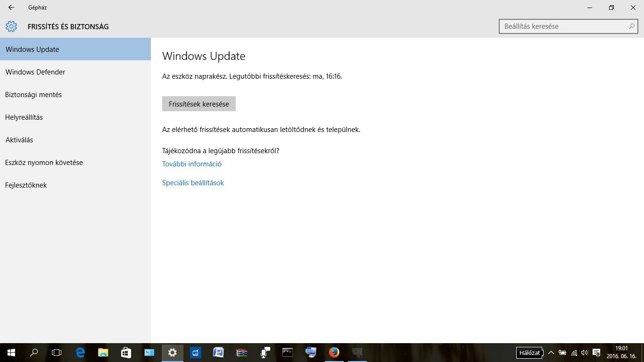Restore down the Gépház window
This screenshot has width=644, height=362.
[x=611, y=8]
